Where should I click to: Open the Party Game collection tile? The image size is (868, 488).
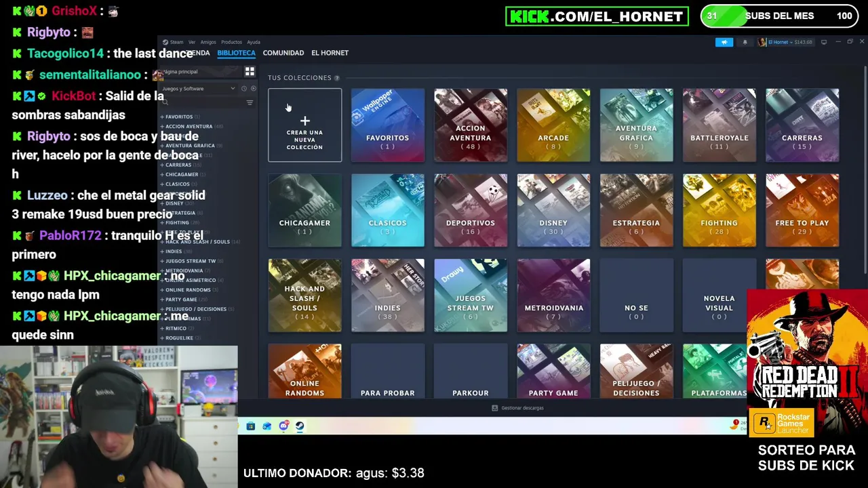click(553, 371)
